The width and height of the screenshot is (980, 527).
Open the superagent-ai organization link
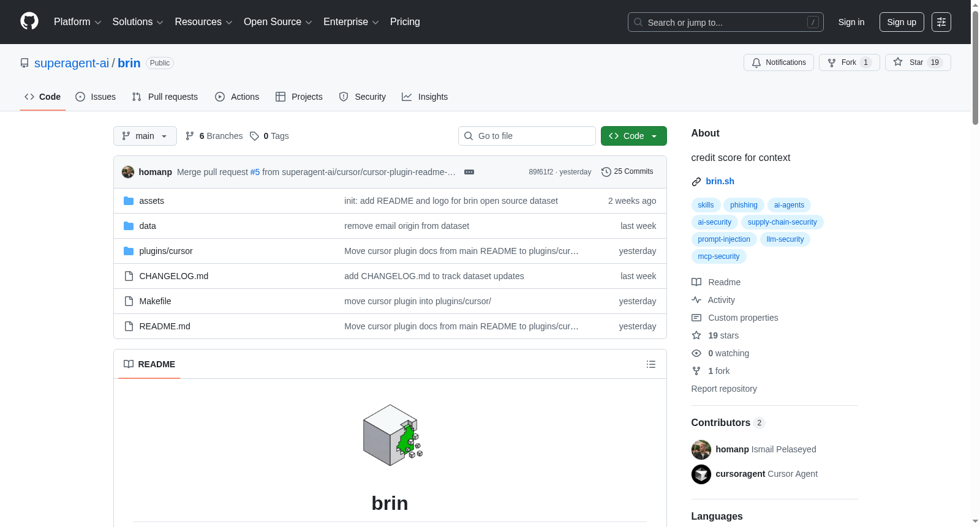coord(72,63)
